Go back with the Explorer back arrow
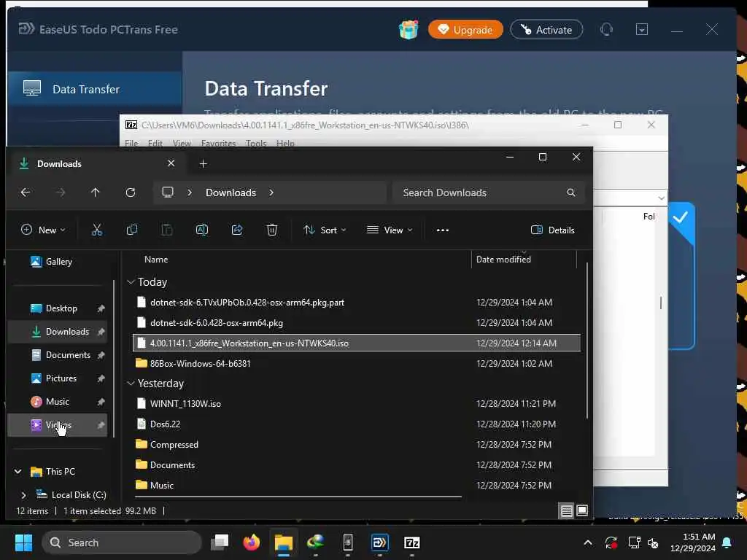The height and width of the screenshot is (560, 747). pyautogui.click(x=26, y=192)
